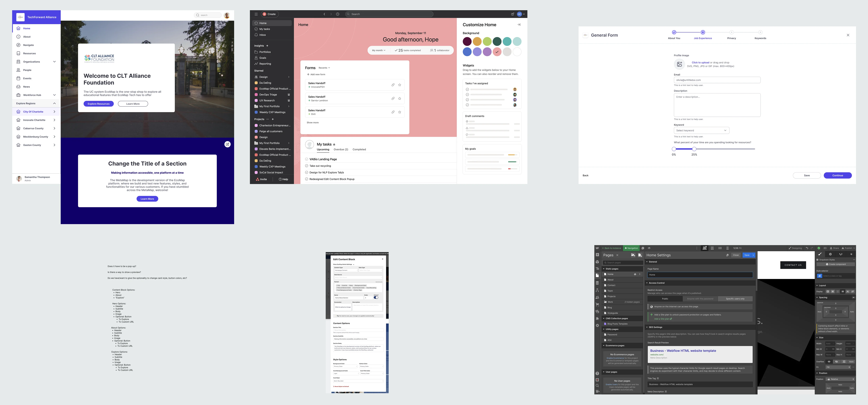Open the element settings gear tab
This screenshot has height=405, width=868.
pyautogui.click(x=830, y=254)
